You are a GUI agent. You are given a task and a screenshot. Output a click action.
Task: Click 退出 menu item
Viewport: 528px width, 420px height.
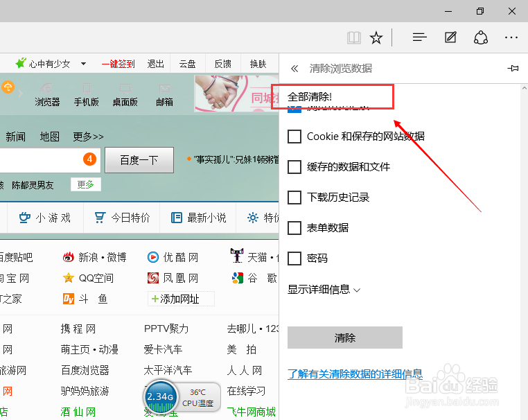click(x=156, y=64)
